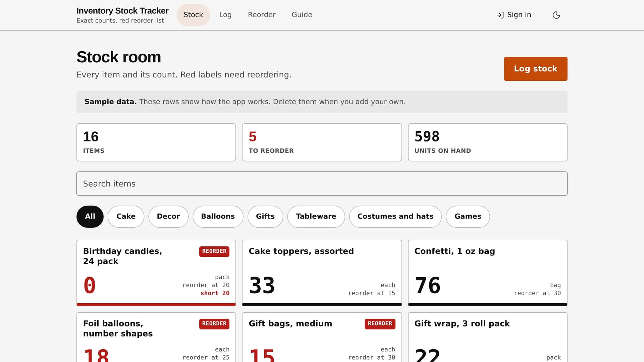Viewport: 644px width, 362px height.
Task: Click the Cake toppers count 33
Action: click(x=262, y=286)
